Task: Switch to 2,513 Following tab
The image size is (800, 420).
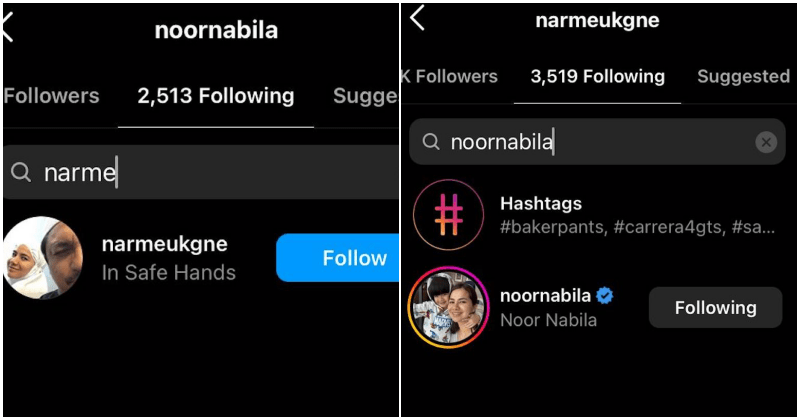Action: point(216,96)
